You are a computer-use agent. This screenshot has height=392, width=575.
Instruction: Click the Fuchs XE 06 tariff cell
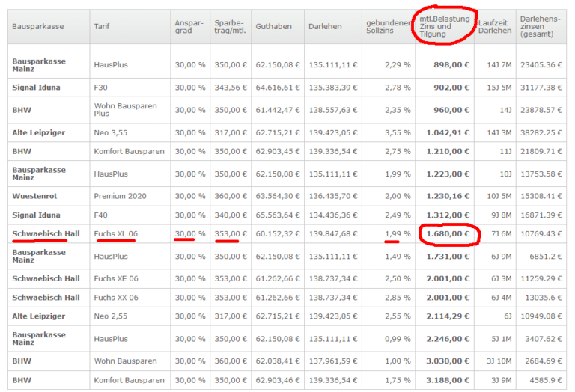click(x=116, y=278)
